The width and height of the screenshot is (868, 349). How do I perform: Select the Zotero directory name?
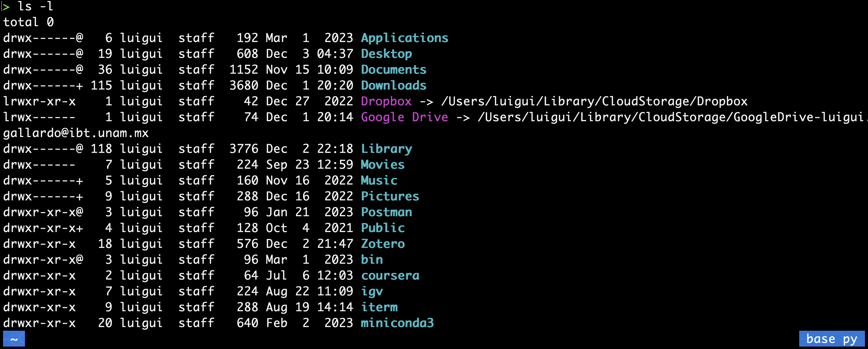[383, 244]
